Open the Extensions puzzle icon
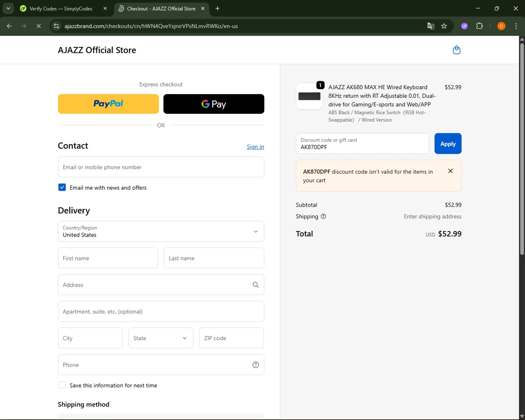This screenshot has width=525, height=420. 479,26
